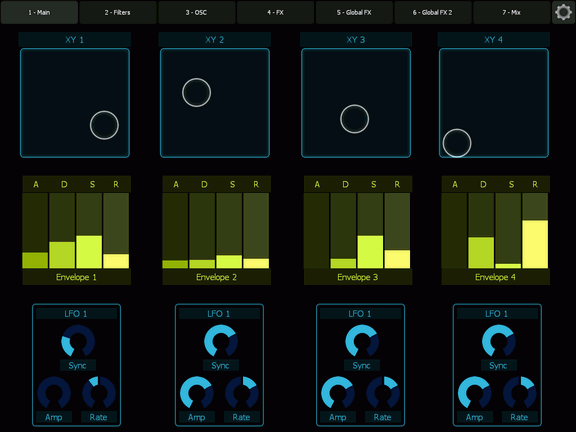
Task: Click the XY 2 title label
Action: (215, 40)
